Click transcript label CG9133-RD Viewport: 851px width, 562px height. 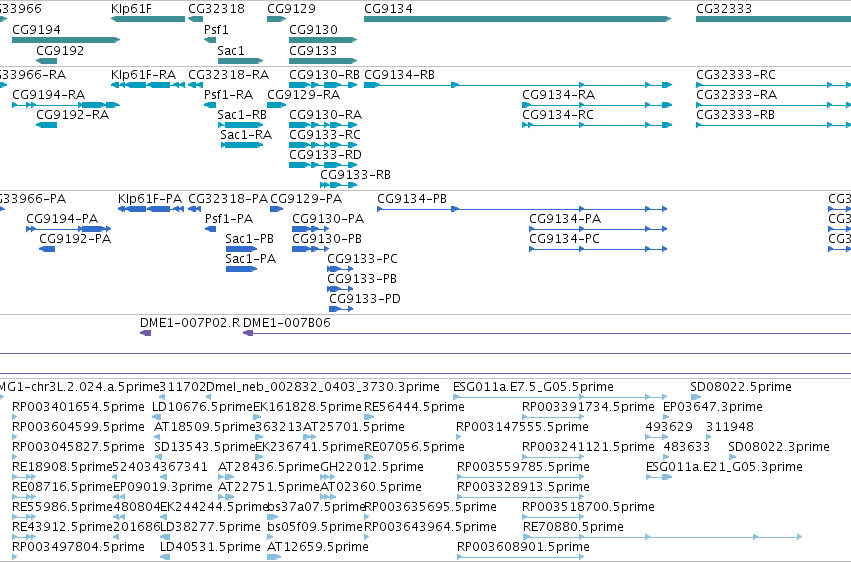325,155
